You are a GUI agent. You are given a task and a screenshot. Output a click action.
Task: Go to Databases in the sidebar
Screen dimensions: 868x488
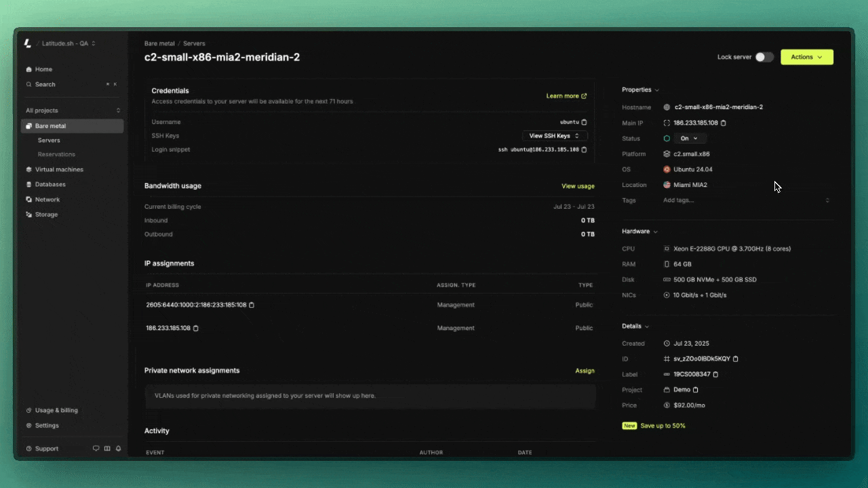coord(50,184)
